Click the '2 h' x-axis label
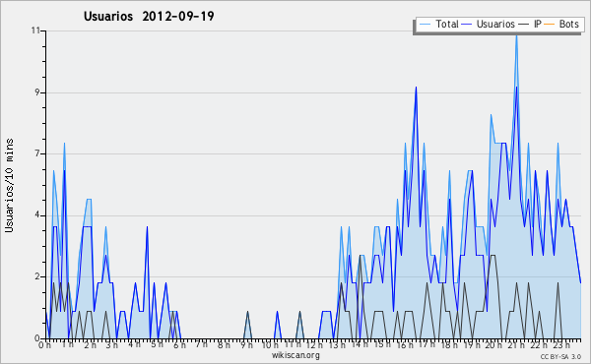The height and width of the screenshot is (364, 591). [x=90, y=345]
